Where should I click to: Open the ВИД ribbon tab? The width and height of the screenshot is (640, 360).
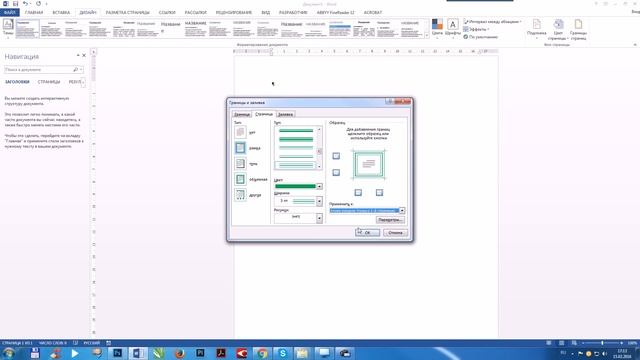266,13
